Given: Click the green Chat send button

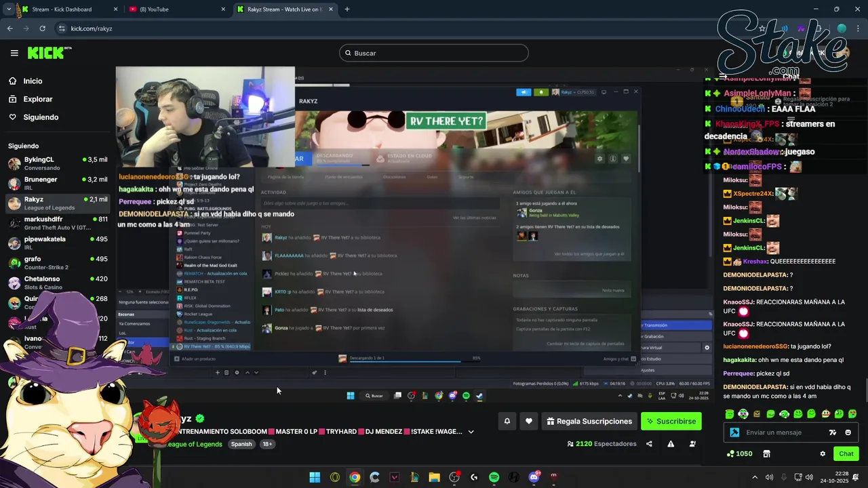Looking at the screenshot, I should (x=846, y=453).
